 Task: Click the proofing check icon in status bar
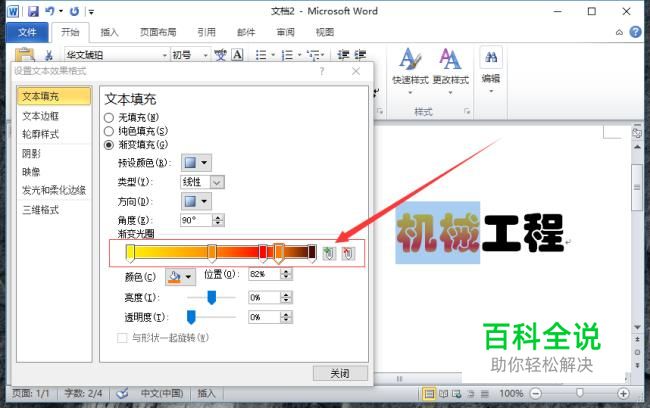[122, 393]
